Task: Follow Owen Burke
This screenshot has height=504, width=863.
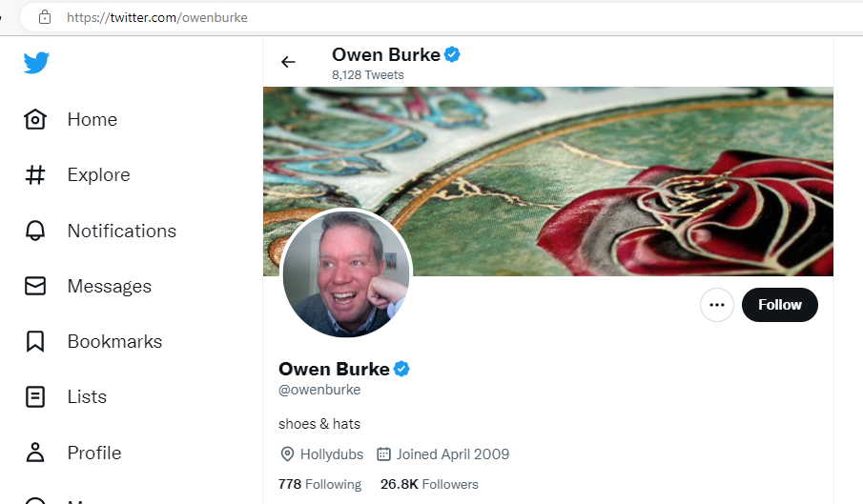Action: (780, 305)
